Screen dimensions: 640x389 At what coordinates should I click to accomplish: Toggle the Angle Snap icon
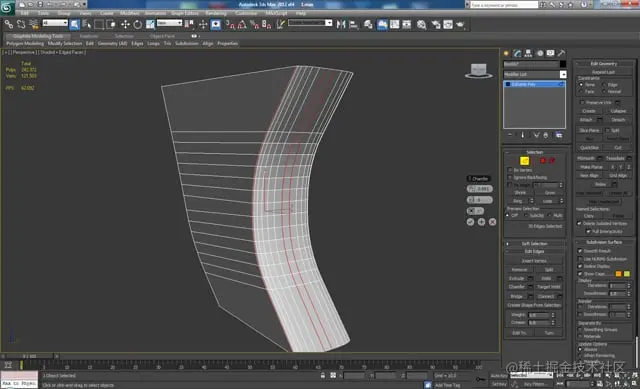pos(242,24)
